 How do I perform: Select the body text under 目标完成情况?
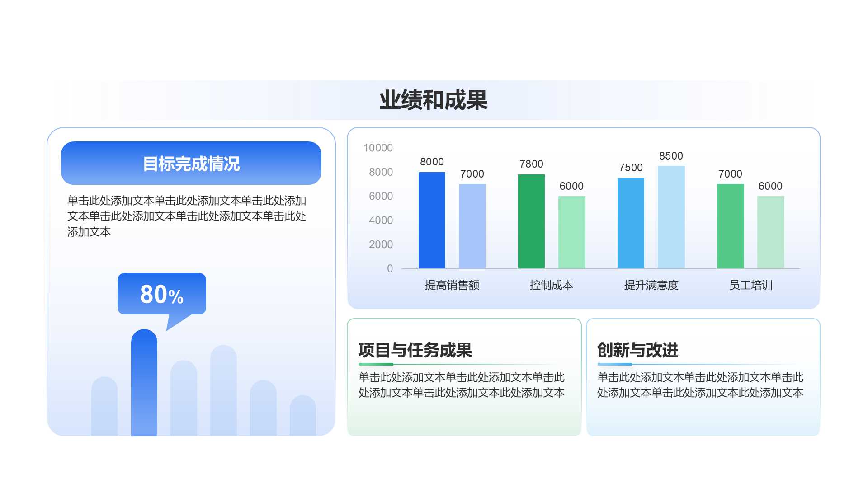click(x=186, y=216)
